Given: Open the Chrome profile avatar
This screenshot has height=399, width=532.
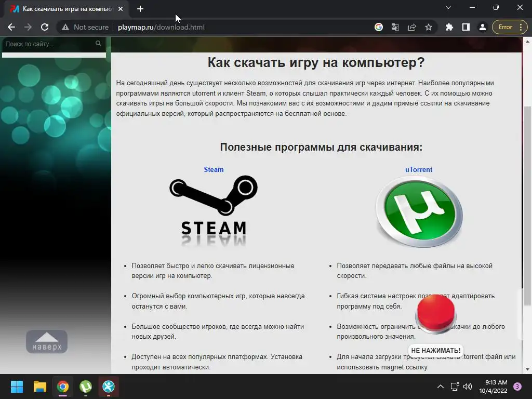Looking at the screenshot, I should (483, 27).
